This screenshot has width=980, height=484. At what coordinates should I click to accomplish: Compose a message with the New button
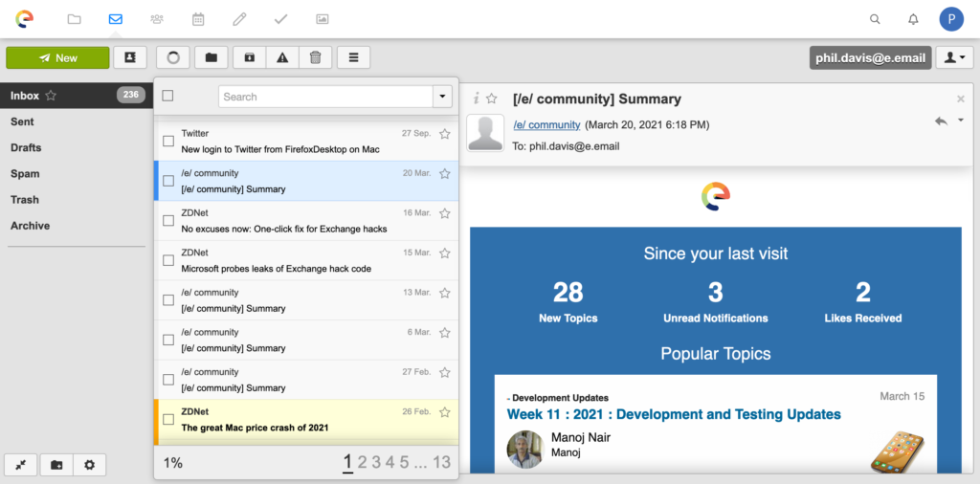(57, 57)
